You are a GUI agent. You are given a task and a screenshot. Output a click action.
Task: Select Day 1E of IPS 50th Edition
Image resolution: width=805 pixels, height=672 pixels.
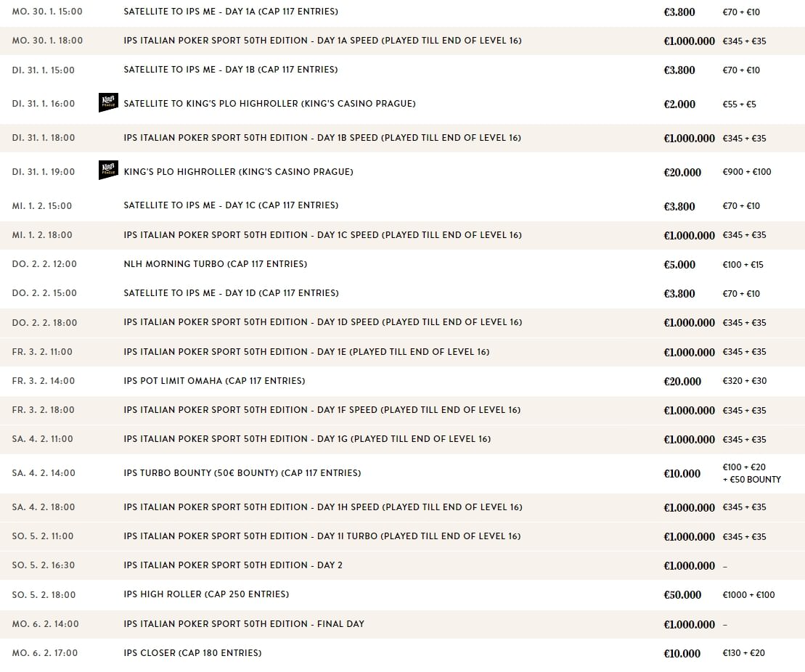pos(306,352)
